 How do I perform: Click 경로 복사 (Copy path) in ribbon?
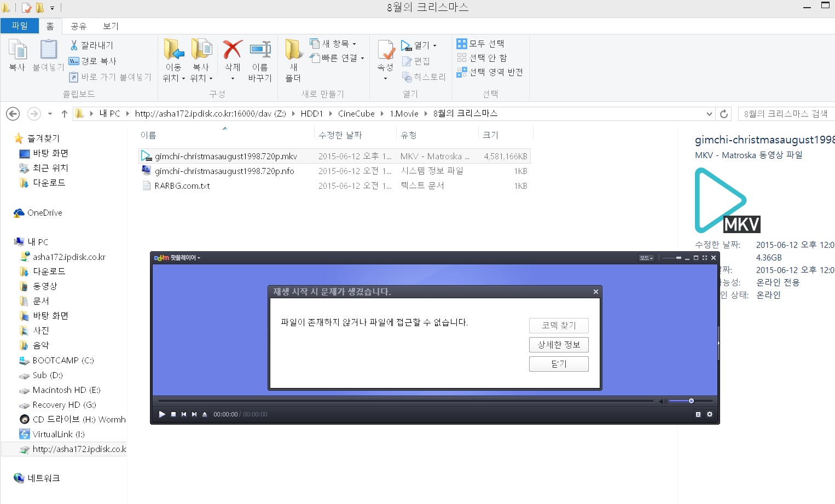92,61
